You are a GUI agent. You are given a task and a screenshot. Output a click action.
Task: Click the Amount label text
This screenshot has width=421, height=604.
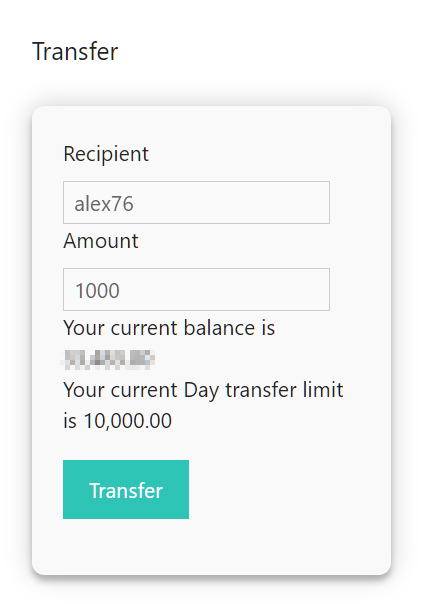click(x=101, y=241)
